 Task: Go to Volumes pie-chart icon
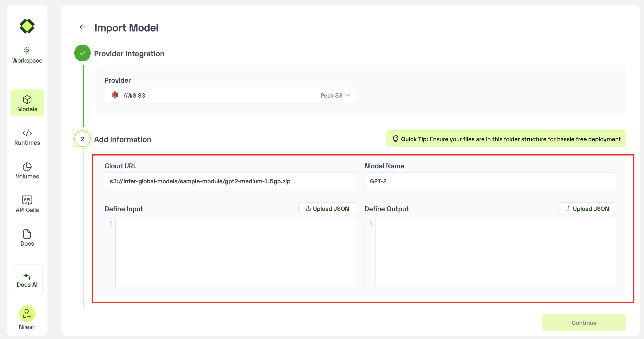point(27,167)
